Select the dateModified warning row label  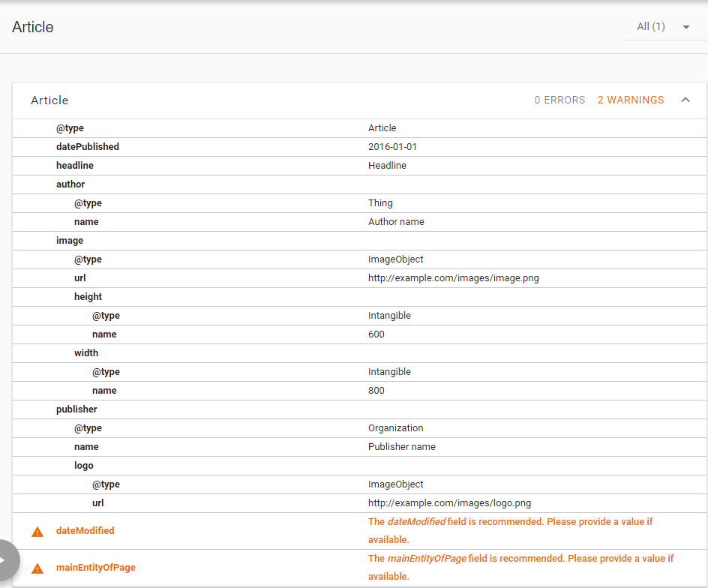point(85,531)
